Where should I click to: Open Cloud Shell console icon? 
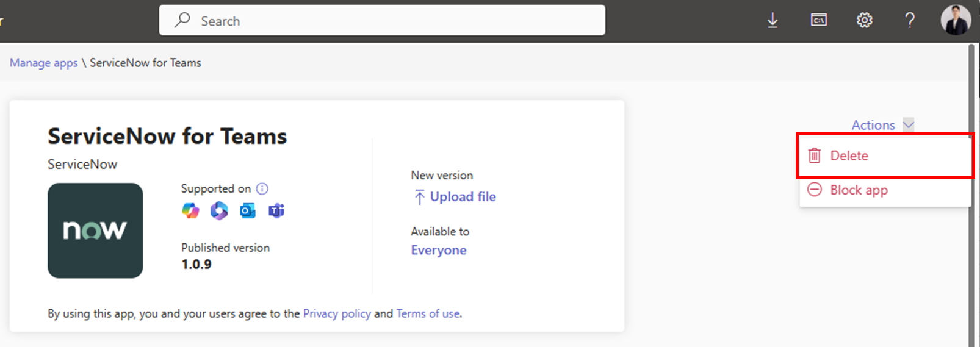819,20
